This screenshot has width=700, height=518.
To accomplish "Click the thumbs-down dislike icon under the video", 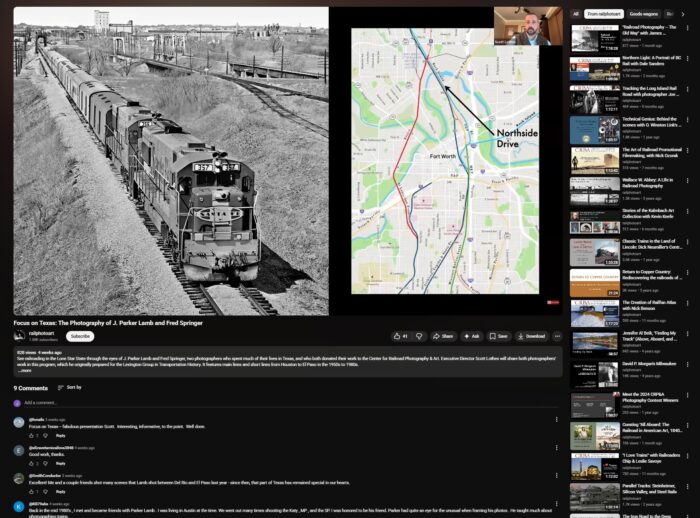I will [419, 336].
